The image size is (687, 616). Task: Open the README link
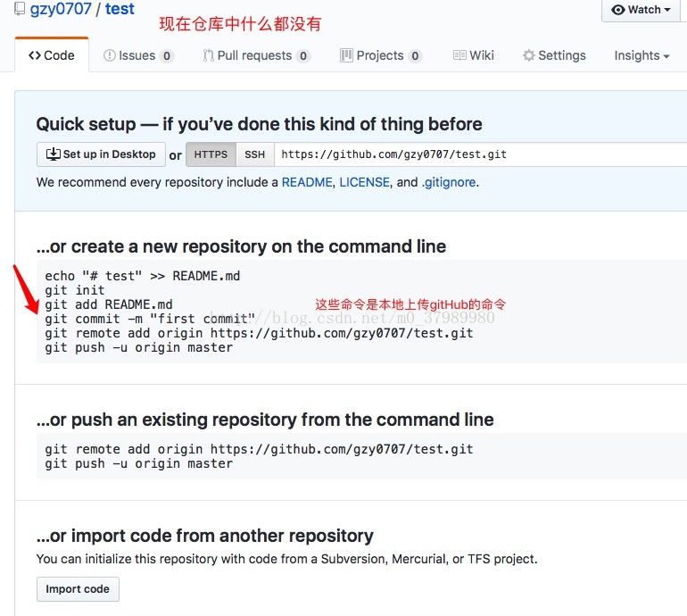307,182
